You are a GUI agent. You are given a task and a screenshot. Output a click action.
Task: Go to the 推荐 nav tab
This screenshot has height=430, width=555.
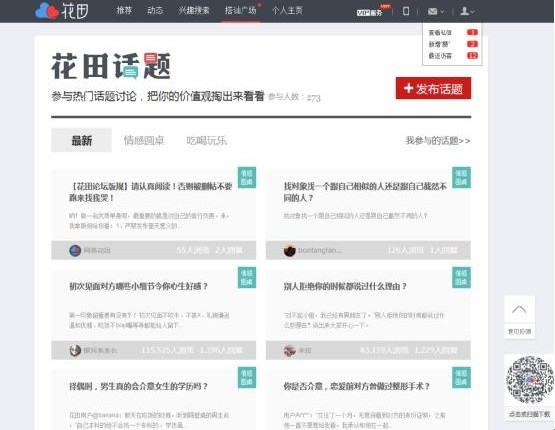[124, 10]
